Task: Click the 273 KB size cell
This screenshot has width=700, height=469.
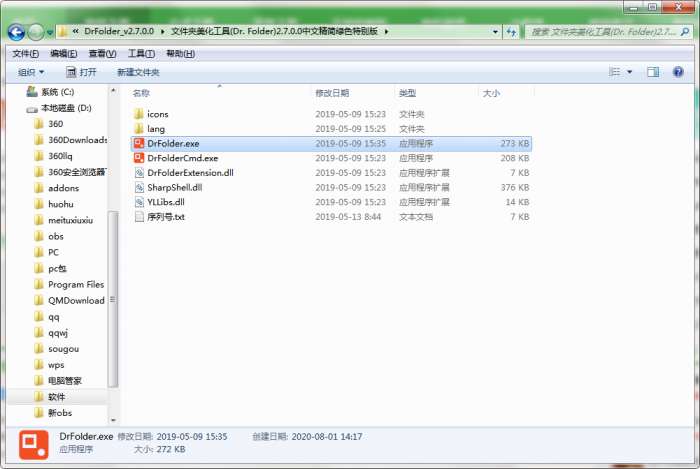Action: pyautogui.click(x=514, y=143)
